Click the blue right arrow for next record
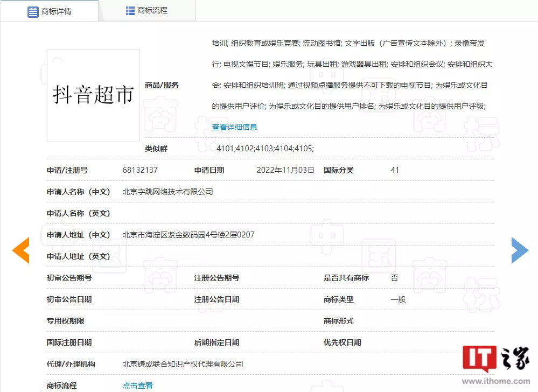The width and height of the screenshot is (538, 392). [x=519, y=250]
